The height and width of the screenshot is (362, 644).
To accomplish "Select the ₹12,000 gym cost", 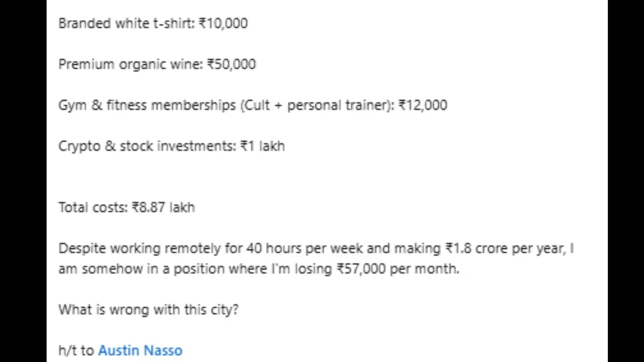I will pyautogui.click(x=423, y=105).
